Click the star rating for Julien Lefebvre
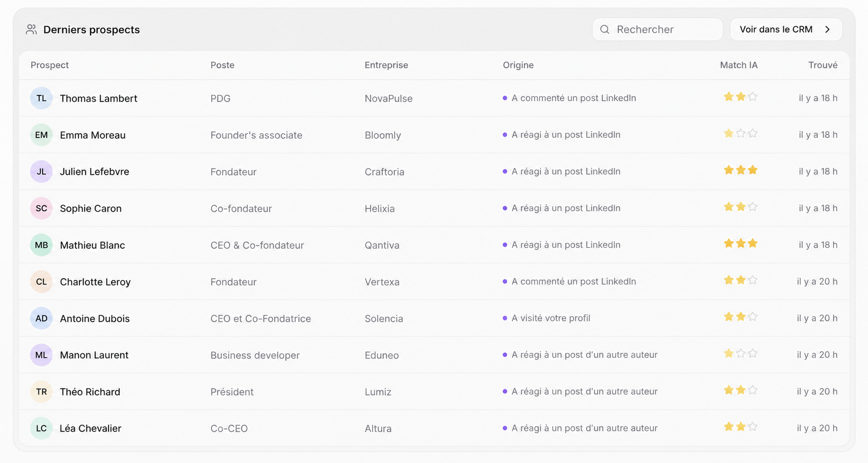868x463 pixels. [x=741, y=170]
